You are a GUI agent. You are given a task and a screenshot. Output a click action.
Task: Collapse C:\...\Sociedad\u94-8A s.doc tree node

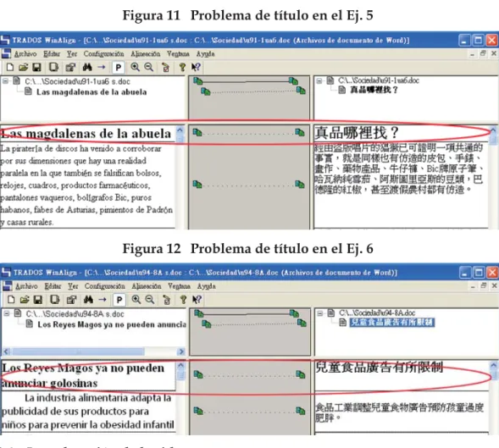(7, 313)
